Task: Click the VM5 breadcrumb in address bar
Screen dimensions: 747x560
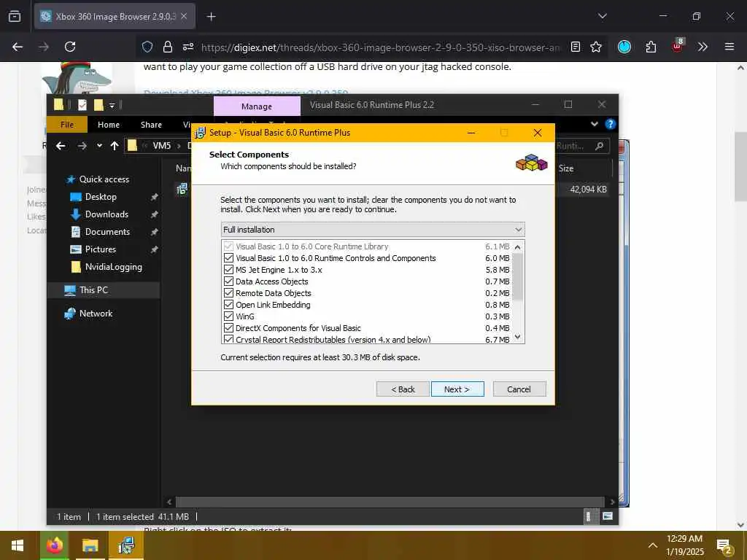Action: click(x=162, y=146)
